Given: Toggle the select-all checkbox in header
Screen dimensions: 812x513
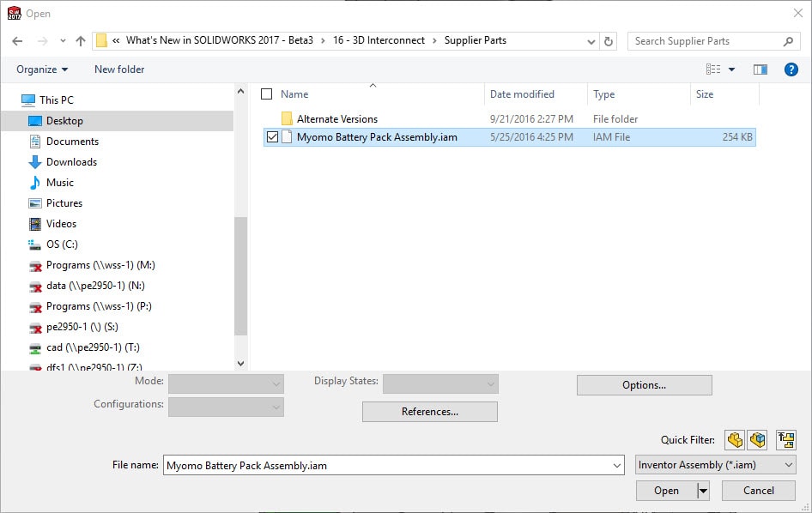Looking at the screenshot, I should 266,94.
